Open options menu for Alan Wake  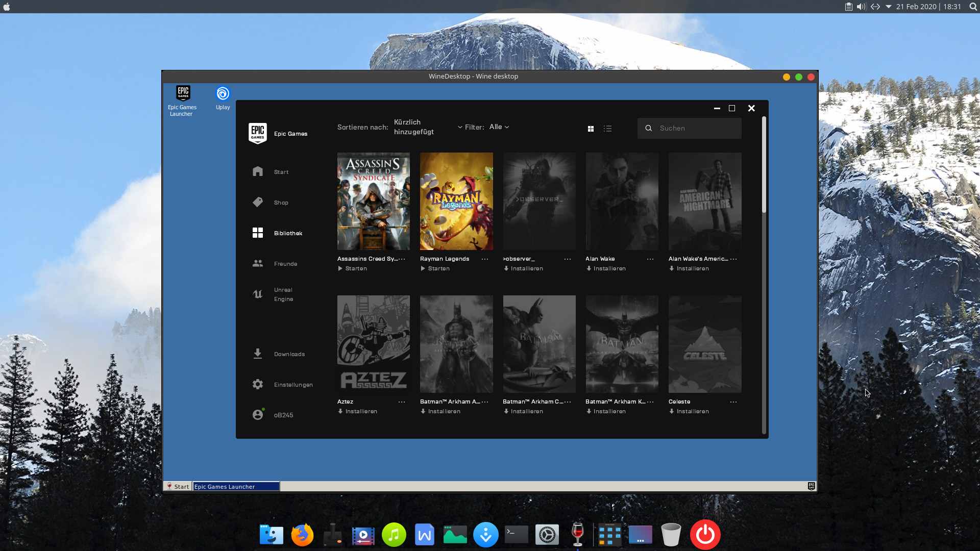[x=650, y=259]
